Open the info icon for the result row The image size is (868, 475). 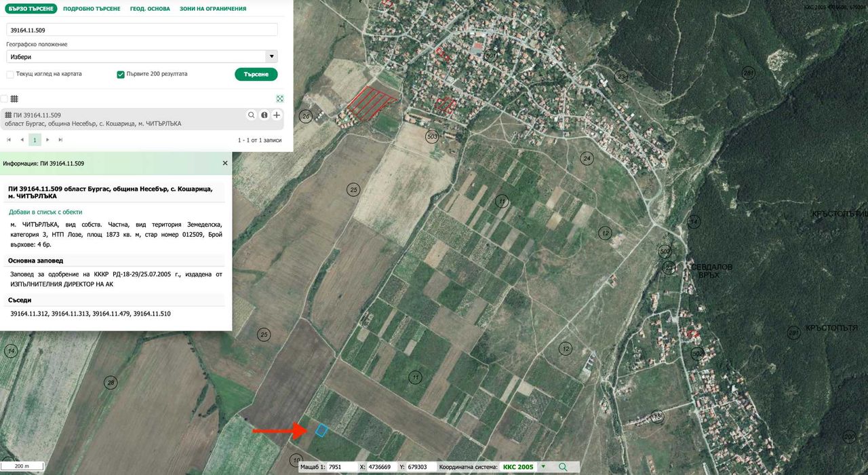[x=264, y=115]
